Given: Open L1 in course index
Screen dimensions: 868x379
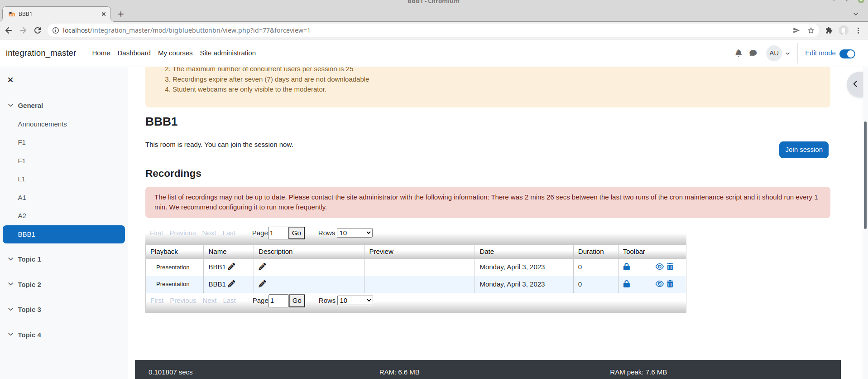Looking at the screenshot, I should click(x=22, y=179).
